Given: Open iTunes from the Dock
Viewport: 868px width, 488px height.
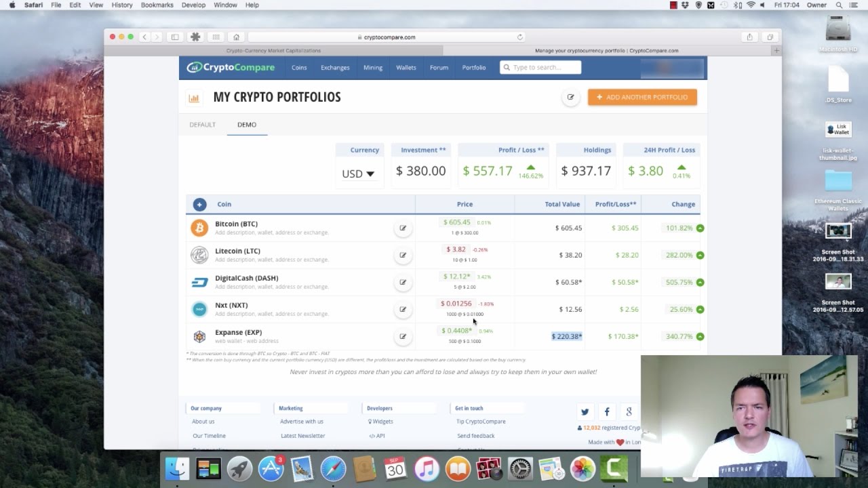Looking at the screenshot, I should point(427,469).
